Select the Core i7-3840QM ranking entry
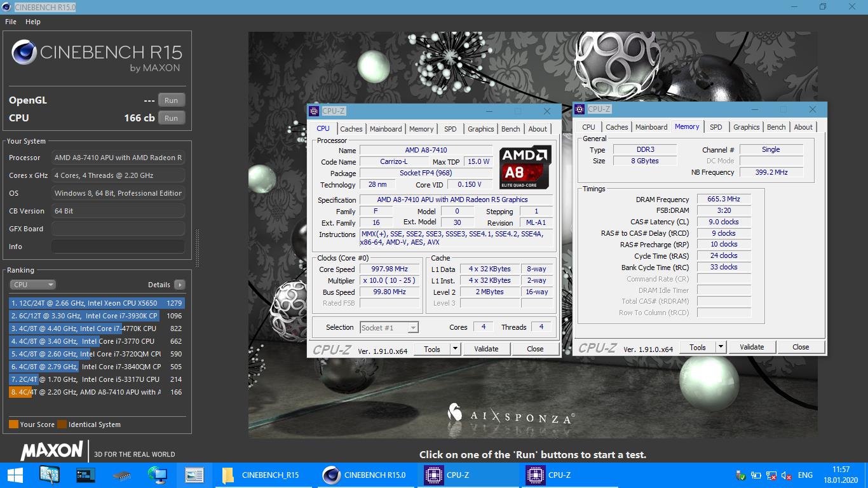 pyautogui.click(x=96, y=367)
